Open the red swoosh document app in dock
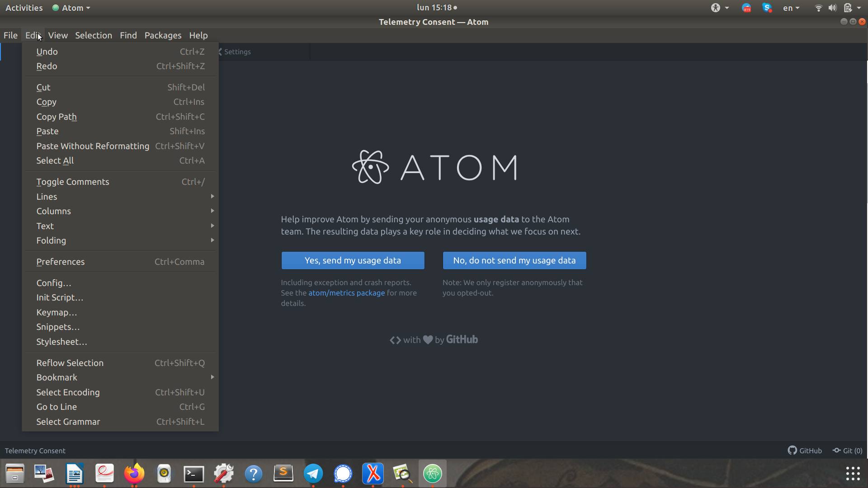Viewport: 868px width, 488px height. [104, 474]
